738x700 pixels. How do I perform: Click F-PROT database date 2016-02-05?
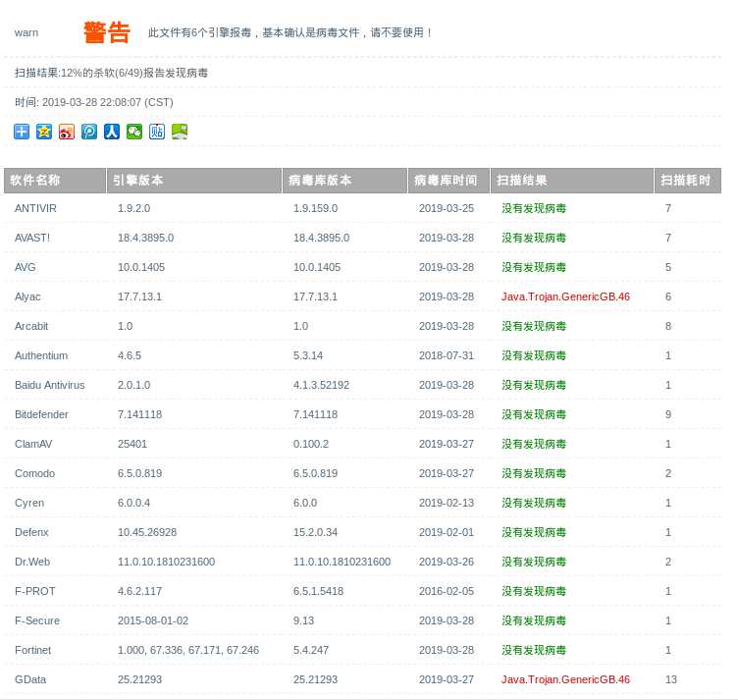point(447,591)
